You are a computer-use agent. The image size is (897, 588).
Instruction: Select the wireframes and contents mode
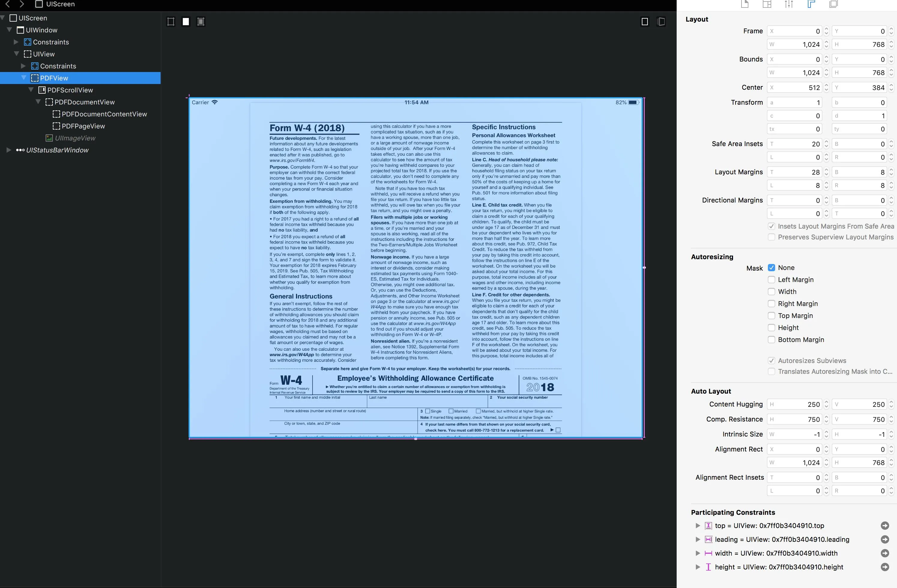pos(201,22)
